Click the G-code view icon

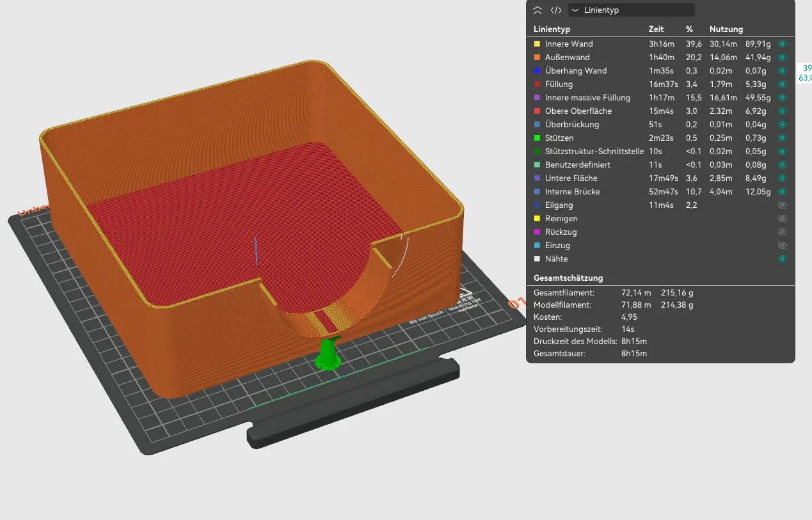click(x=556, y=10)
